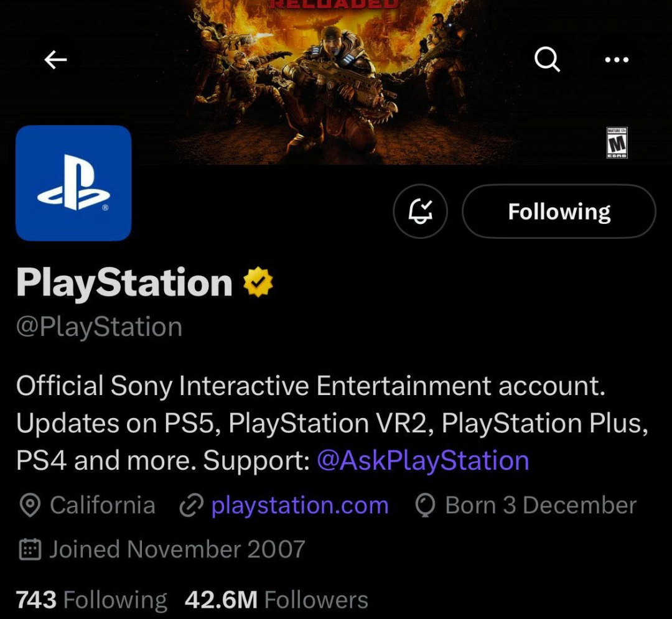Viewport: 672px width, 619px height.
Task: Toggle the Following button to unfollow
Action: (559, 211)
